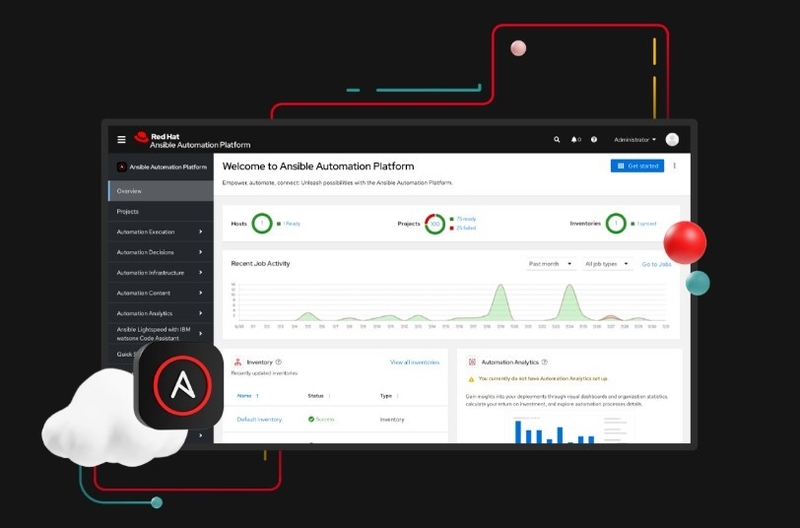Click Recently updated inventories subtitle
Screen dimensions: 800x528
(x=264, y=373)
